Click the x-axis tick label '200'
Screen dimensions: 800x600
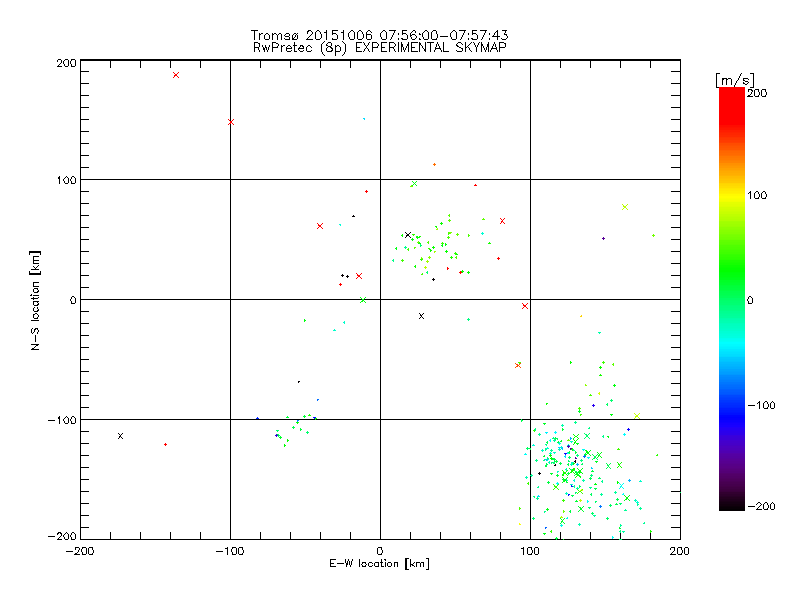tap(680, 551)
